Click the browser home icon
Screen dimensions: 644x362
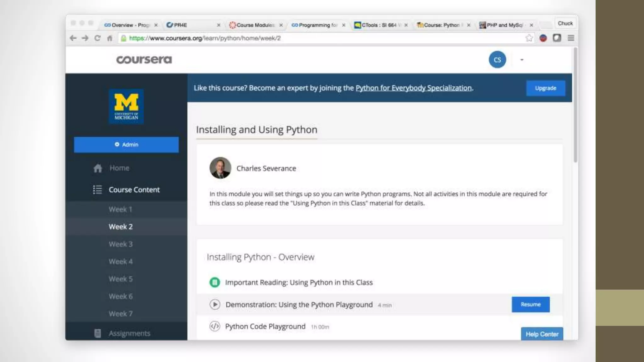110,38
